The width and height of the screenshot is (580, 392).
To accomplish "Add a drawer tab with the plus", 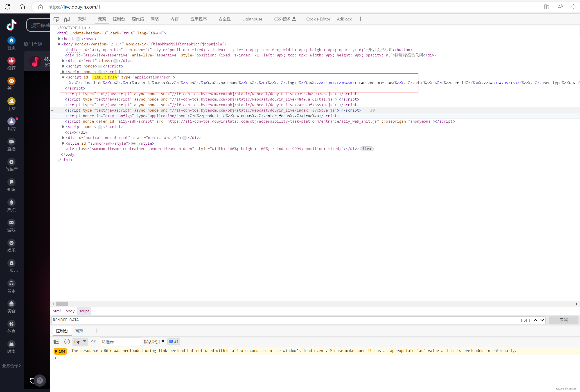I will (97, 331).
